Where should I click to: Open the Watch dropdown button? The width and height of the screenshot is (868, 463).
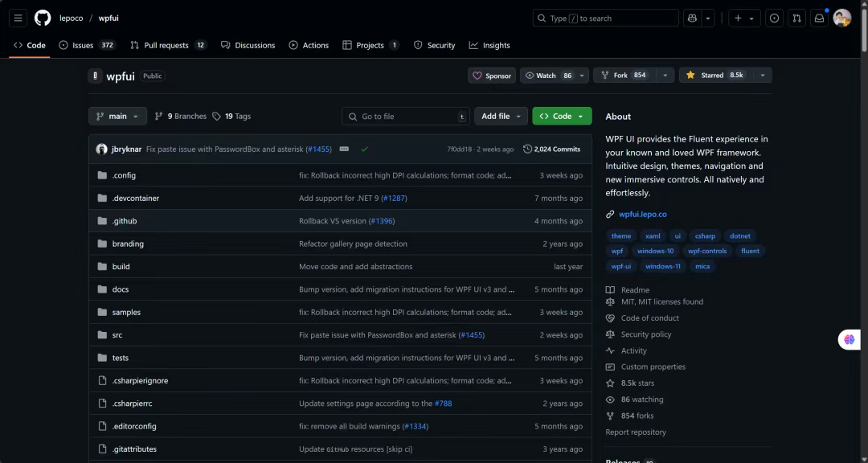[555, 76]
